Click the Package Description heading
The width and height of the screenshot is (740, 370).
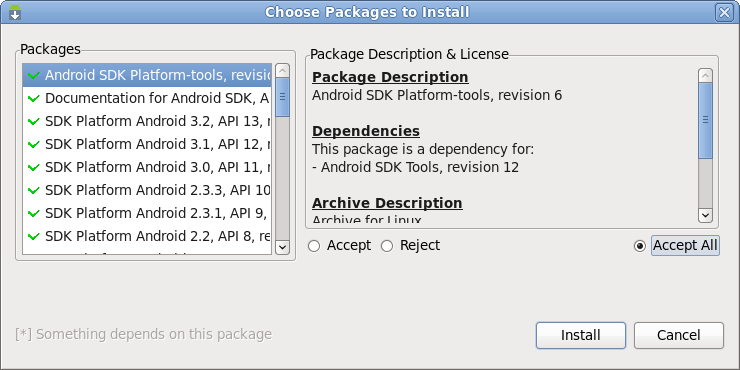pyautogui.click(x=390, y=77)
